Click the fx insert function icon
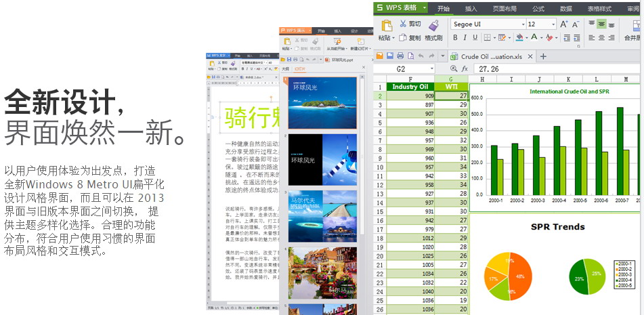The image size is (644, 315). [465, 69]
